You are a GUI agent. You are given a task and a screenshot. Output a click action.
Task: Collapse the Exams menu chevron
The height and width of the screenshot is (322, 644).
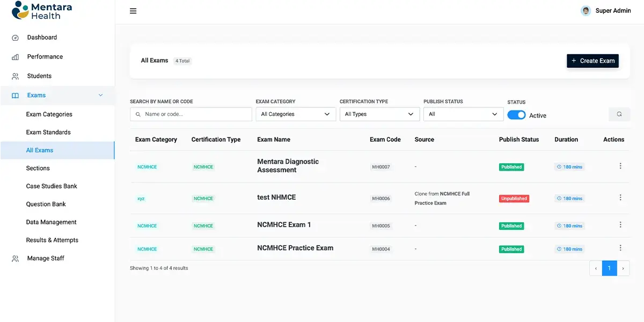(x=100, y=96)
